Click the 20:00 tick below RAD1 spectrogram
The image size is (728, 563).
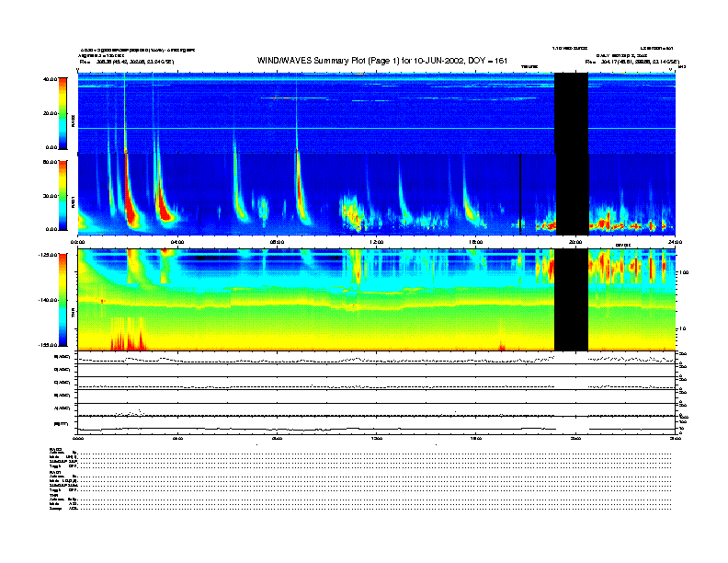[x=575, y=242]
